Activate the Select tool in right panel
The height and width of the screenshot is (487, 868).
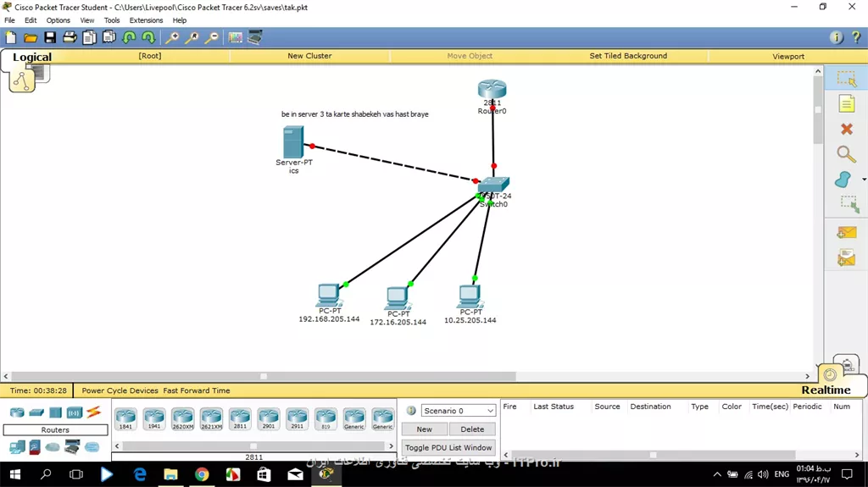click(847, 79)
